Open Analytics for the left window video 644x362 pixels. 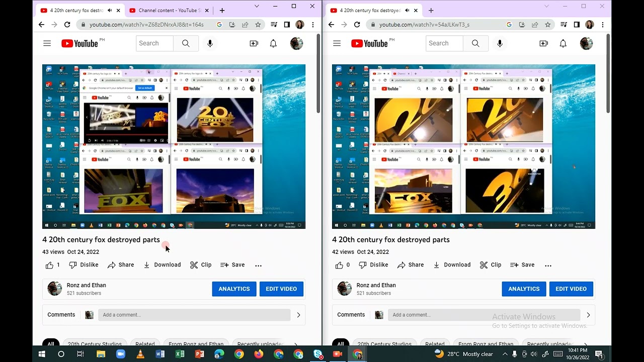234,289
